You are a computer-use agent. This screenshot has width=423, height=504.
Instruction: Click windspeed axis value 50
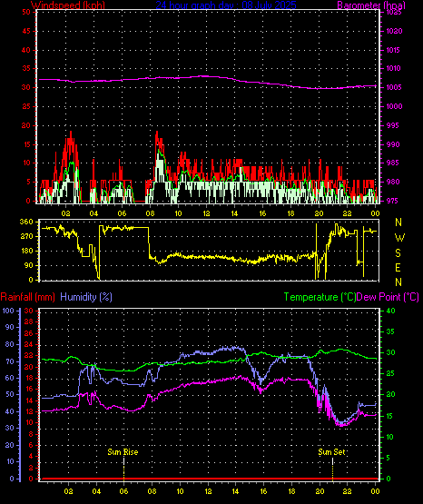[x=26, y=12]
